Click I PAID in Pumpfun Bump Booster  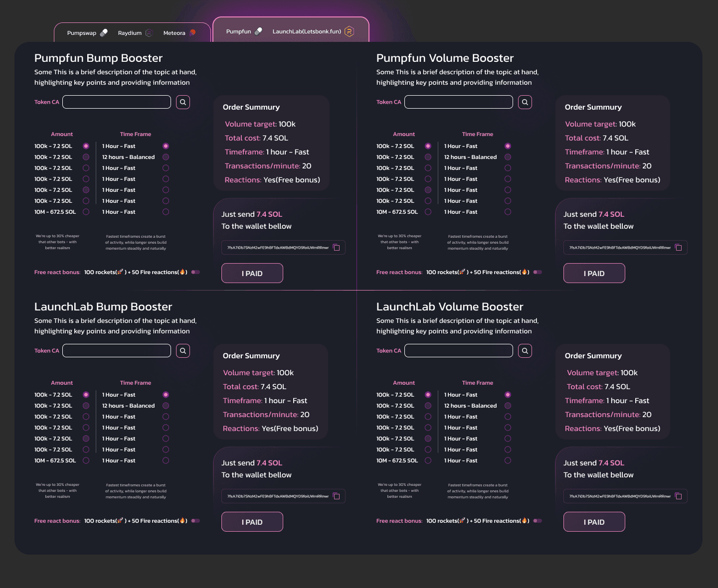[252, 273]
